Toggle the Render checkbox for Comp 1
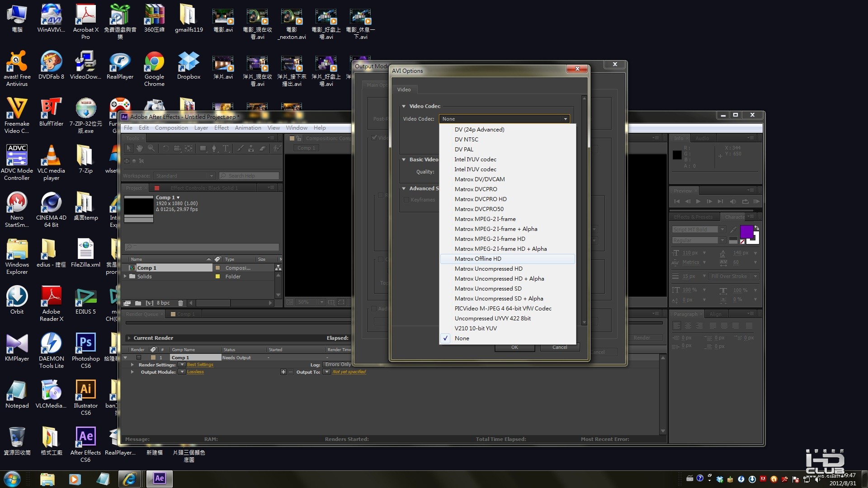This screenshot has width=868, height=488. (x=139, y=357)
